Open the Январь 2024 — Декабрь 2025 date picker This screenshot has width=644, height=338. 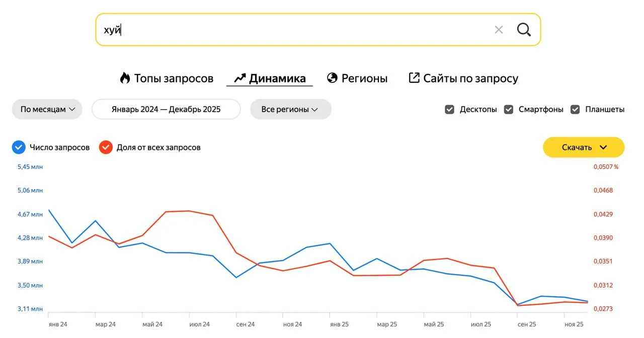tap(166, 109)
